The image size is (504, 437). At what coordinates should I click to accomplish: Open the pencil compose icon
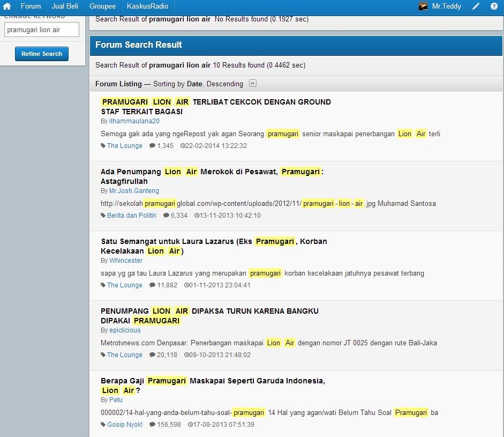[x=476, y=6]
